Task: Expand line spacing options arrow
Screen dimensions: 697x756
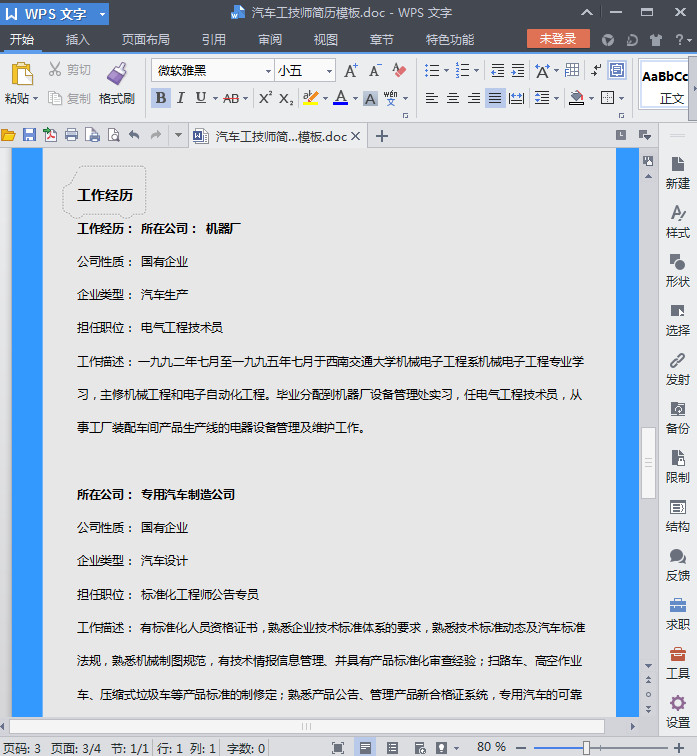Action: point(556,98)
